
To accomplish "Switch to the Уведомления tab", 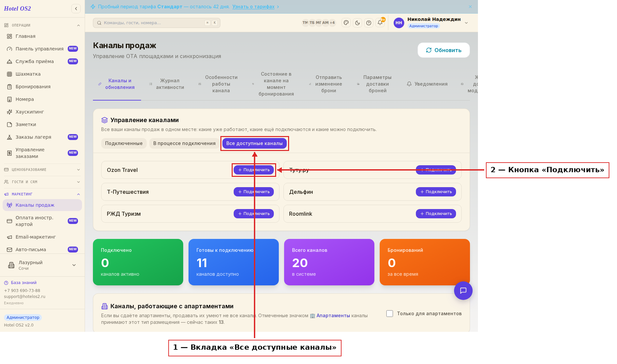I will (x=427, y=84).
